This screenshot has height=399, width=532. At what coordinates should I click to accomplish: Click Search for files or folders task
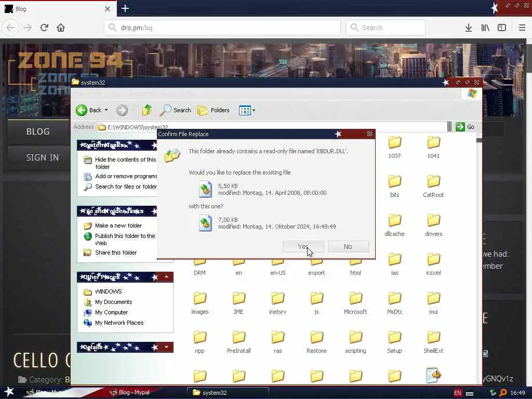[120, 187]
